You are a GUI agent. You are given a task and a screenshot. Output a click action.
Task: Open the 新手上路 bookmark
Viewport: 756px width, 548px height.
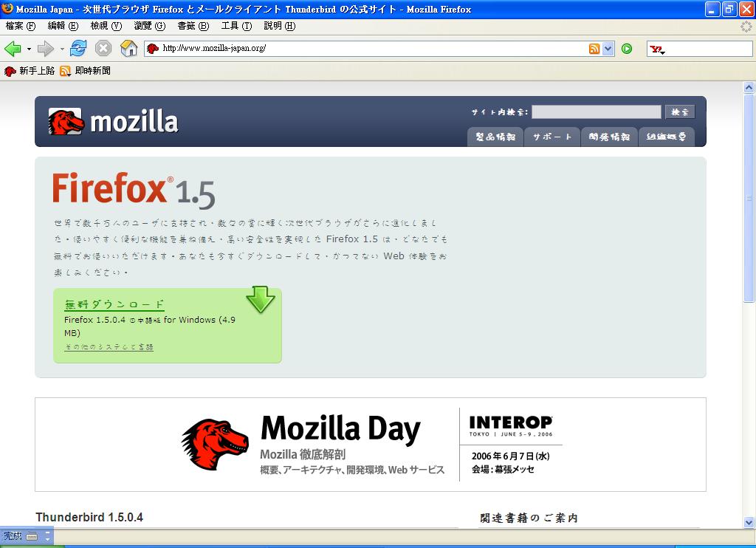tap(30, 71)
